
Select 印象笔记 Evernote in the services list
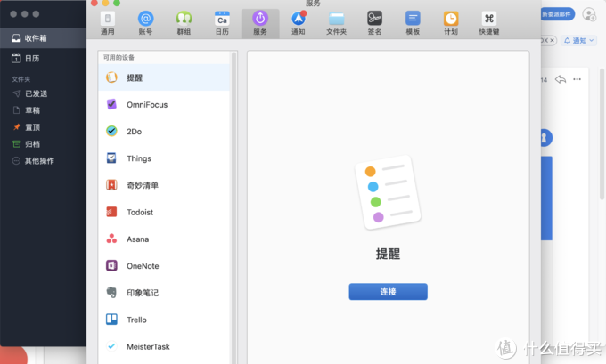(165, 293)
